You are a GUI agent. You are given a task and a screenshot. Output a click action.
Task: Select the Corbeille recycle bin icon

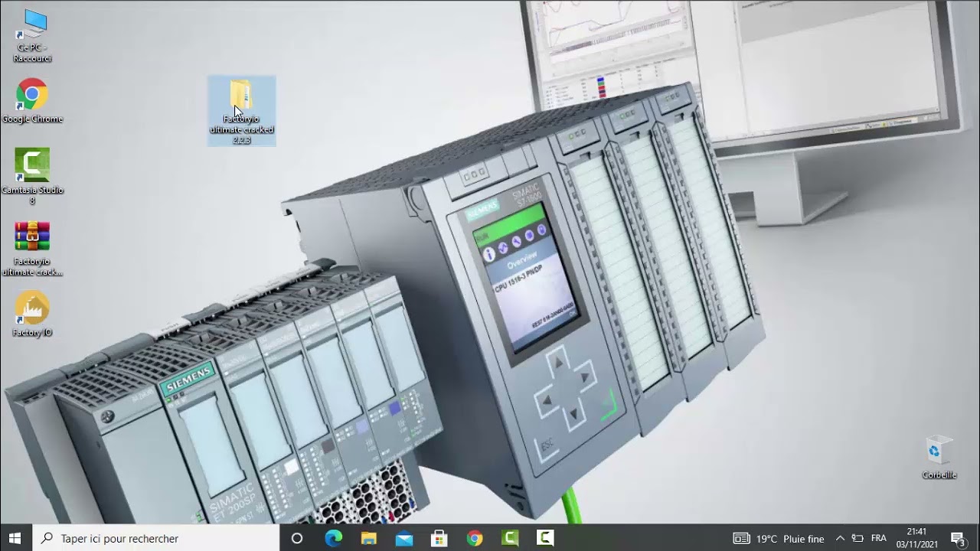(x=939, y=458)
